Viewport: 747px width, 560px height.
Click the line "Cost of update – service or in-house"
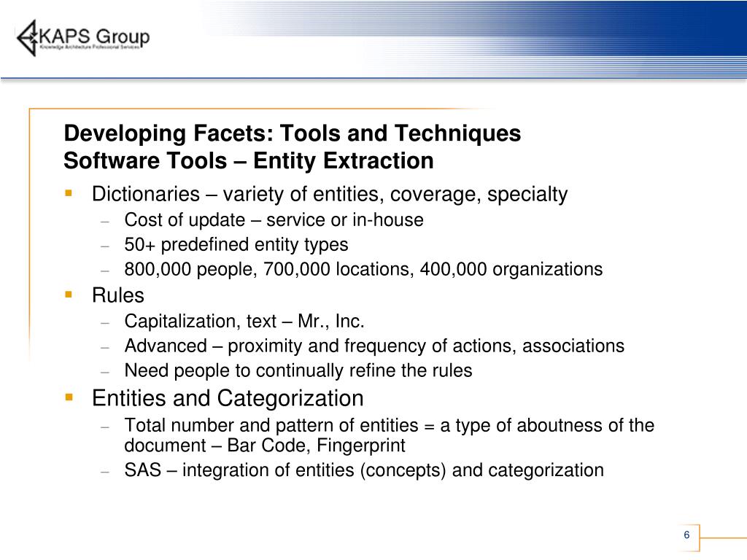[274, 220]
